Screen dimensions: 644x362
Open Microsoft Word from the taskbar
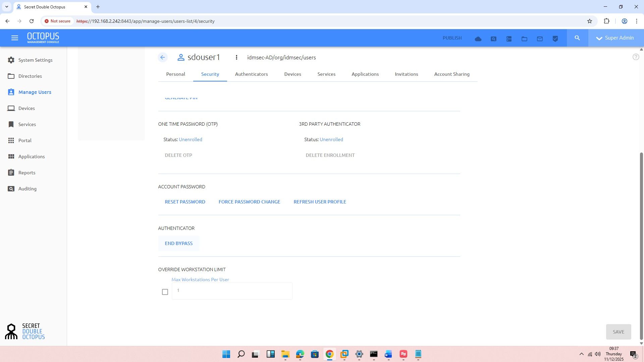pos(388,354)
